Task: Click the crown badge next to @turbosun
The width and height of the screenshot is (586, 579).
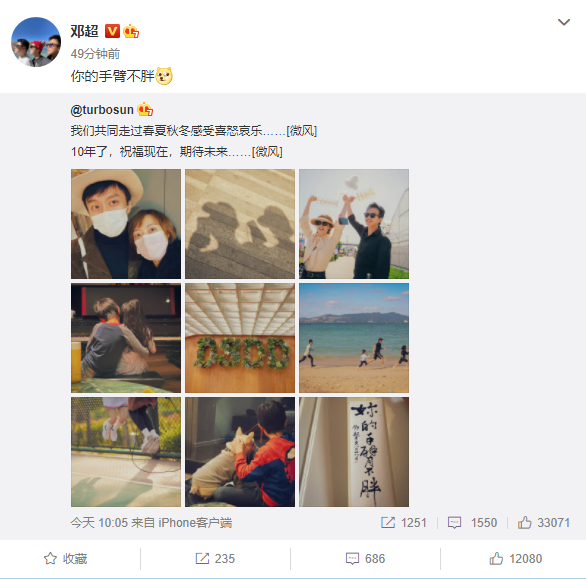Action: 145,110
